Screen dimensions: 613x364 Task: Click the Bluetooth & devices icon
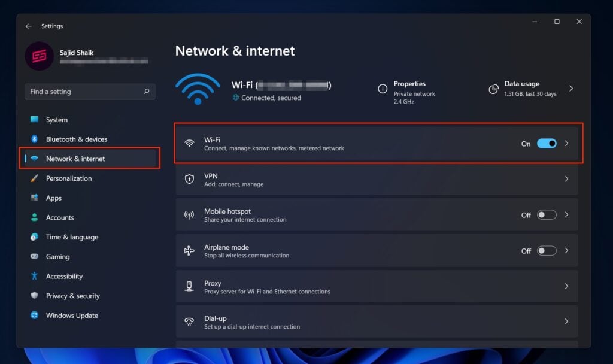tap(35, 139)
